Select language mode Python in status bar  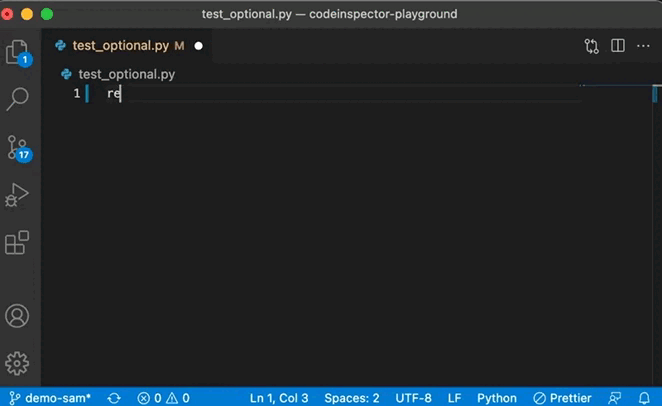(497, 397)
